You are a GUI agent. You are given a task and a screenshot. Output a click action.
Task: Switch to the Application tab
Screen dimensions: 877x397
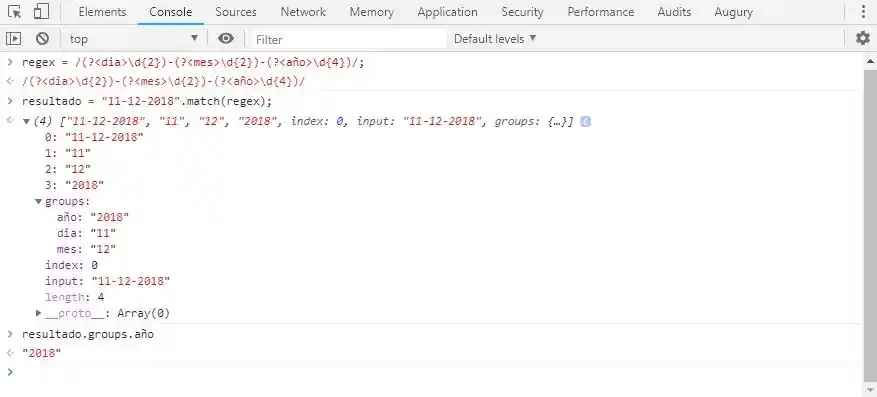click(447, 12)
